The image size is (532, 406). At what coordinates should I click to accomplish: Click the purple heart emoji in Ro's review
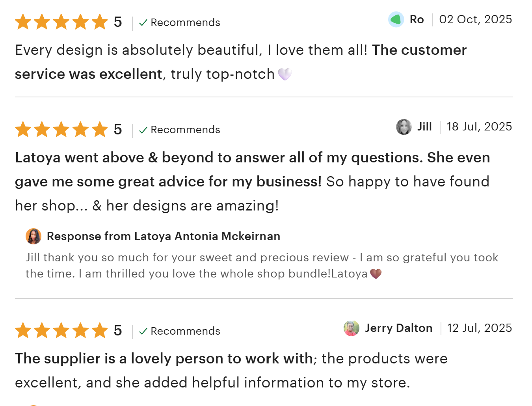coord(285,74)
